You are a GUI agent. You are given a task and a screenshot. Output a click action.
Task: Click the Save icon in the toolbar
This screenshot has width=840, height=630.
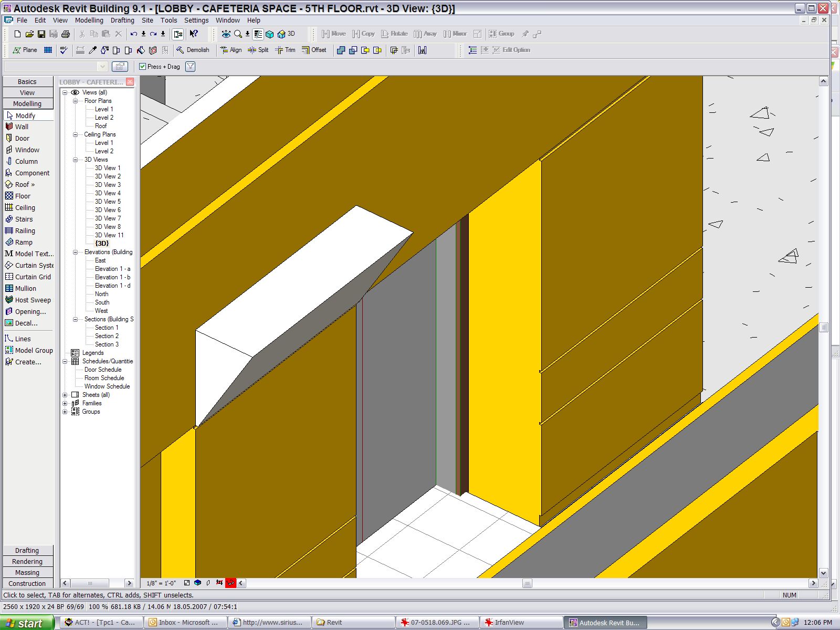[x=41, y=34]
